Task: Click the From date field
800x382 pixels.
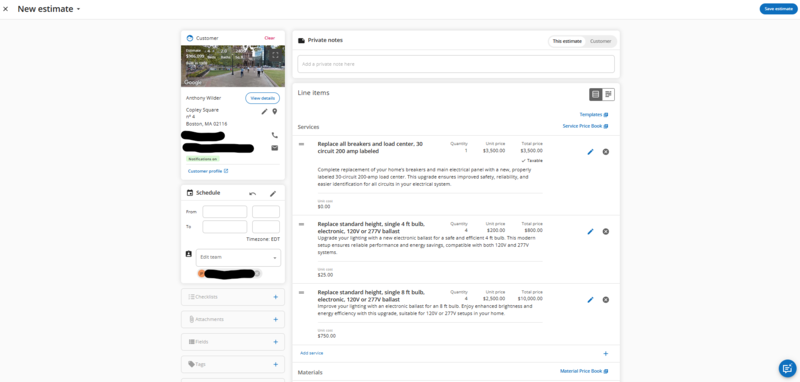Action: point(224,212)
